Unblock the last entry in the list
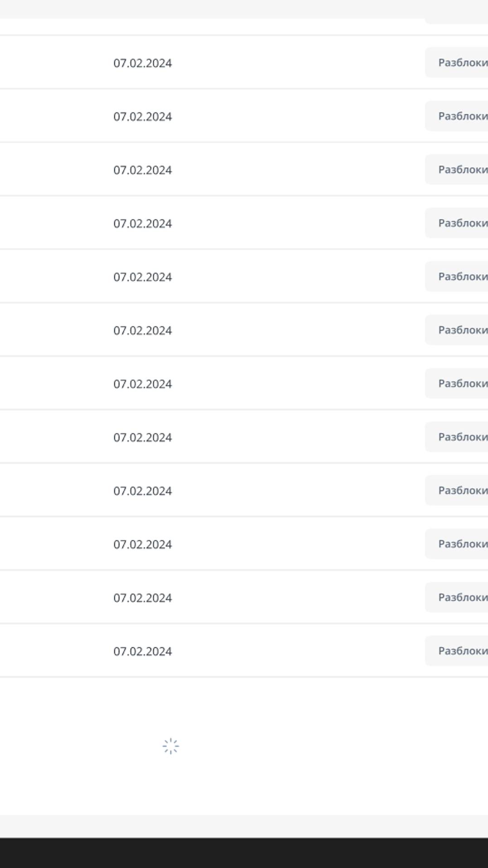This screenshot has width=488, height=868. coord(458,651)
